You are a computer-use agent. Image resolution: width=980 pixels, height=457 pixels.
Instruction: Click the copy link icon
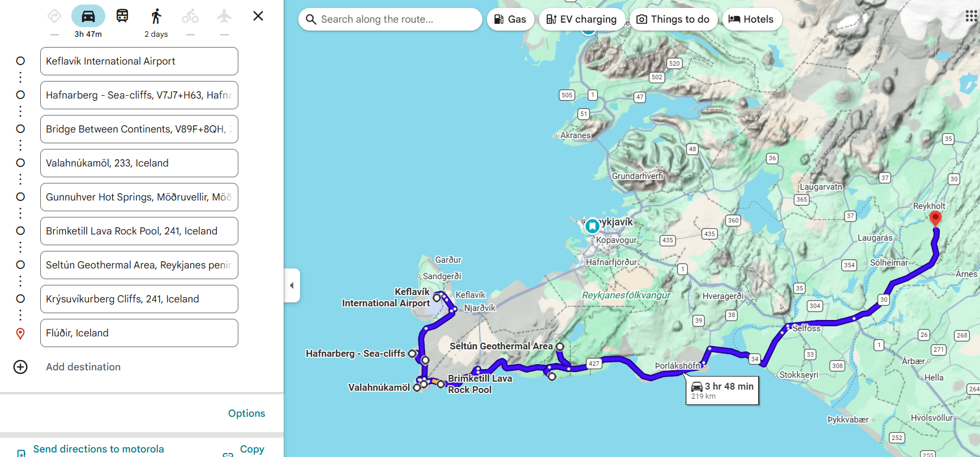[x=228, y=454]
